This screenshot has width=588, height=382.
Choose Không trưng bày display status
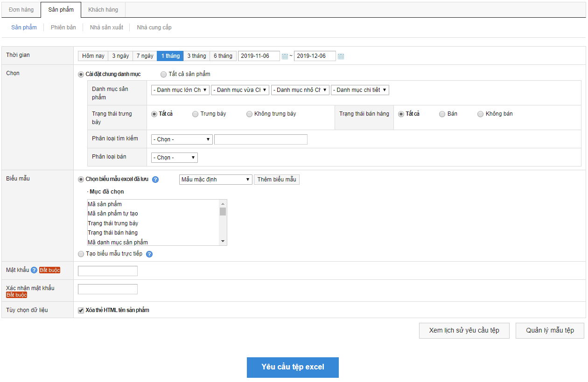[250, 114]
